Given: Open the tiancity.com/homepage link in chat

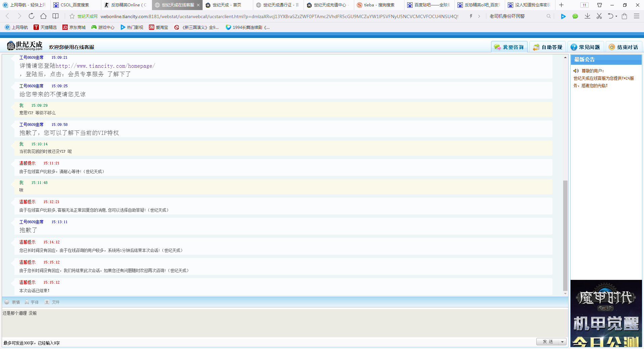Looking at the screenshot, I should tap(105, 66).
